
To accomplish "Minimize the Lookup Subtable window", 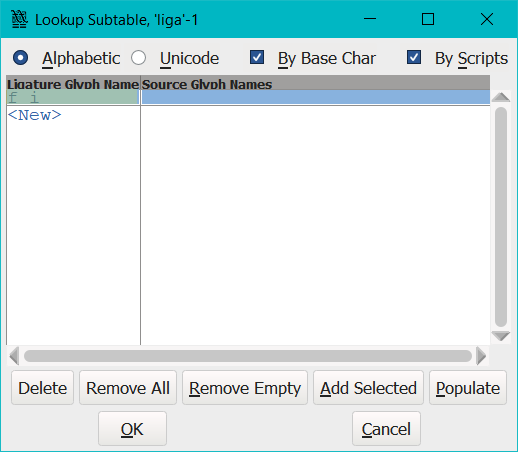I will pos(370,19).
